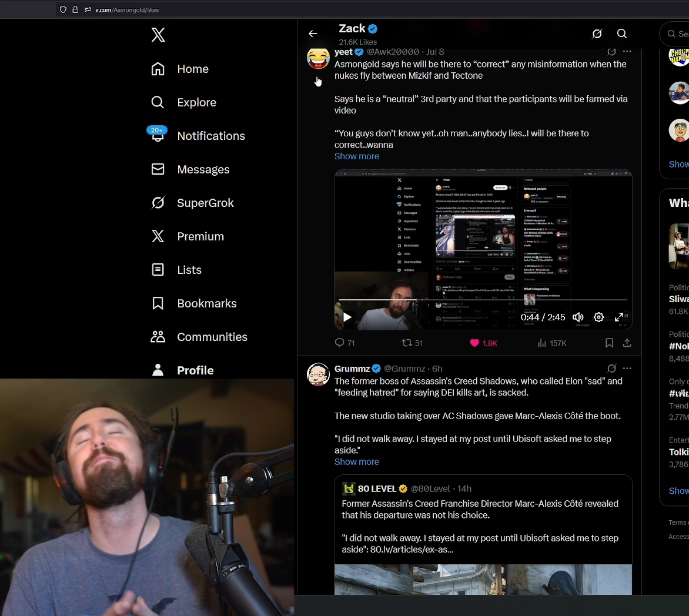Unlike yeet's post with 1.8K likes
689x616 pixels.
pos(483,343)
